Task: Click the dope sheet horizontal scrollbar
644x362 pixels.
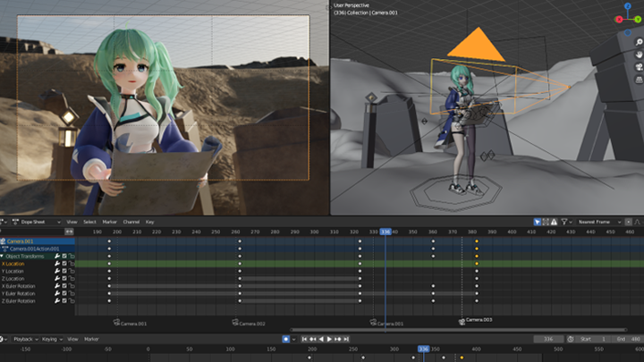Action: coord(458,330)
